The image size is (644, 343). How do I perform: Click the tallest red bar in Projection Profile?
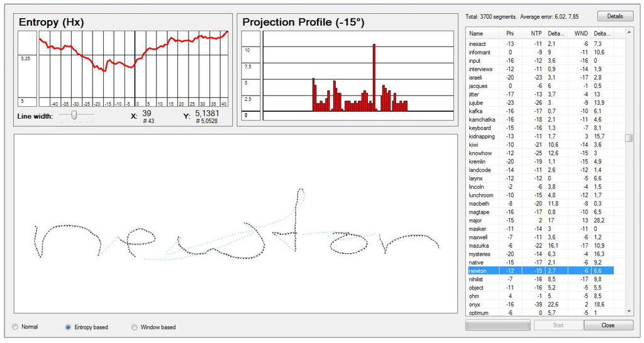(374, 75)
